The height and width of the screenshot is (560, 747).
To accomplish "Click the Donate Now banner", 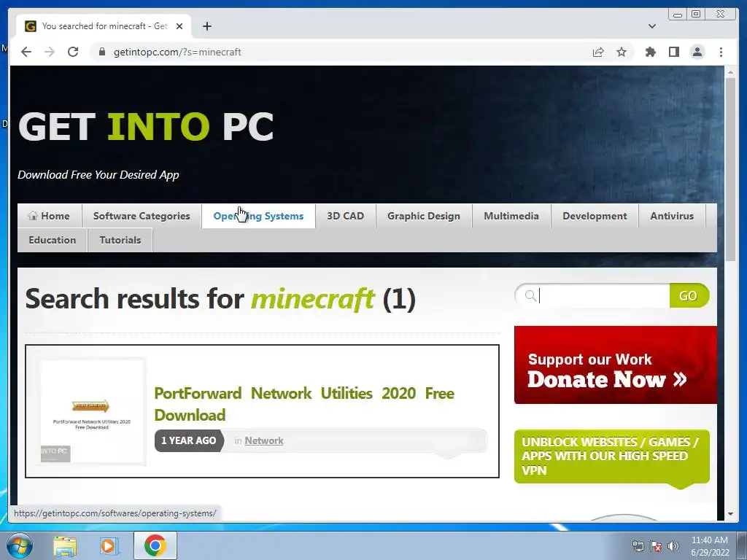I will click(616, 365).
